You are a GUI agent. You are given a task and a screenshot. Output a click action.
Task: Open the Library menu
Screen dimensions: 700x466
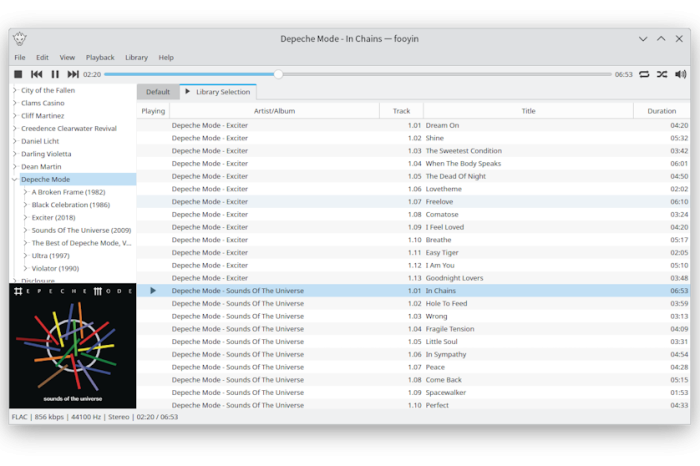136,58
